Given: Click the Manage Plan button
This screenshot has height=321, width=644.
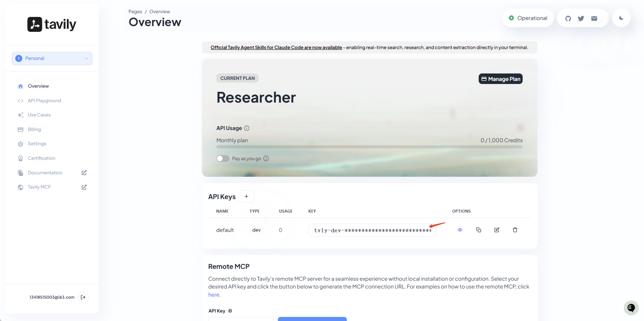Looking at the screenshot, I should click(x=500, y=79).
